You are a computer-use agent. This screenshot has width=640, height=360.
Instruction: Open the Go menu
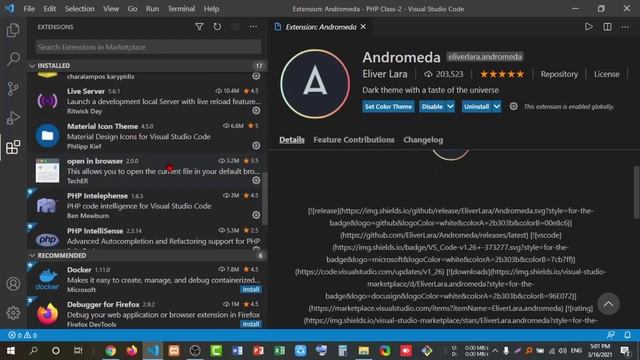(132, 9)
